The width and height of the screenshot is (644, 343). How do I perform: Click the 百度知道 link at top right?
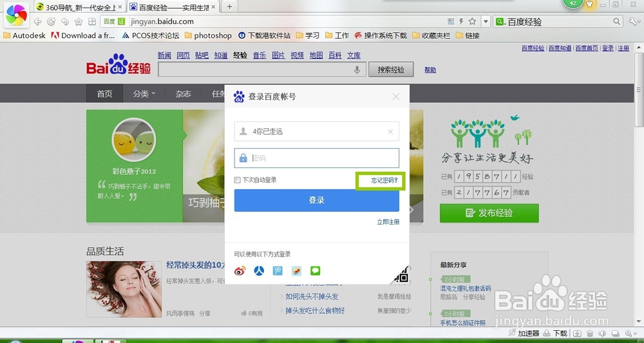pyautogui.click(x=560, y=48)
